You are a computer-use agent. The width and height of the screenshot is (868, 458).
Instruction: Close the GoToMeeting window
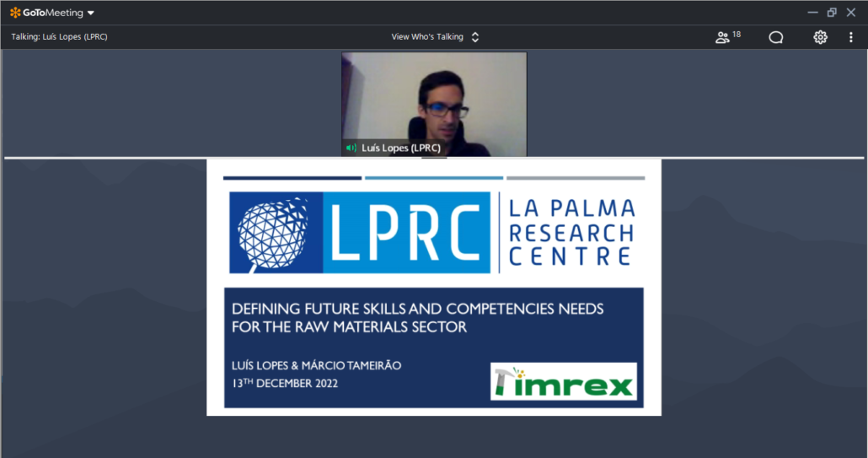click(852, 12)
